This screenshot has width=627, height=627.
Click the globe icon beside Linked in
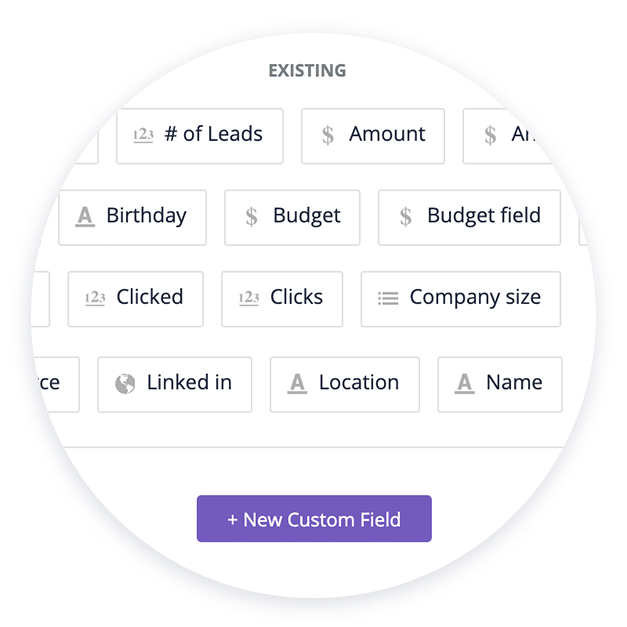pyautogui.click(x=125, y=383)
